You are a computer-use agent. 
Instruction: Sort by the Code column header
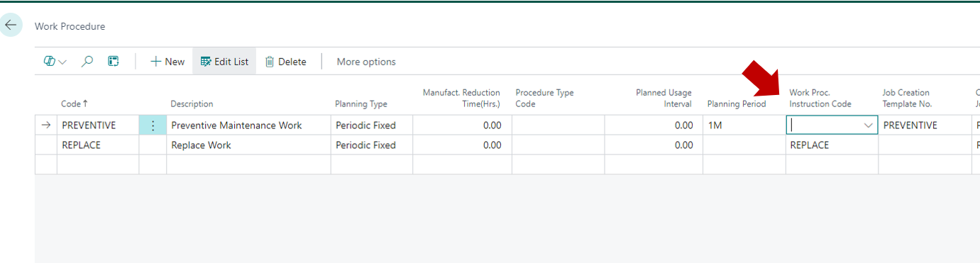(75, 104)
